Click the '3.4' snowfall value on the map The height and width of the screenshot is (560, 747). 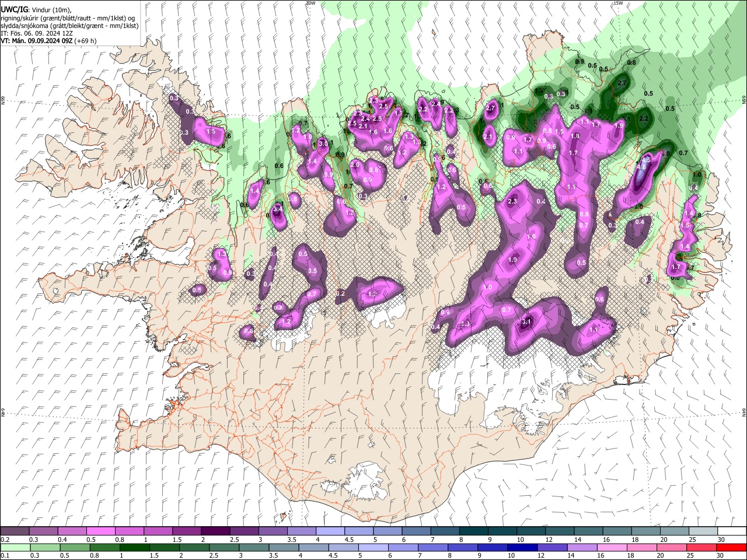(x=278, y=209)
